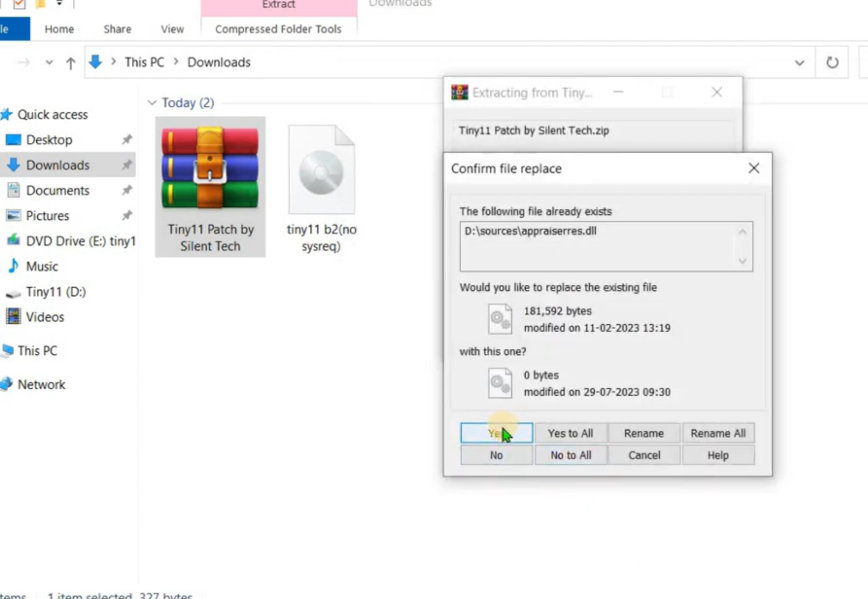
Task: Open Tiny11 (D:) drive
Action: [56, 292]
